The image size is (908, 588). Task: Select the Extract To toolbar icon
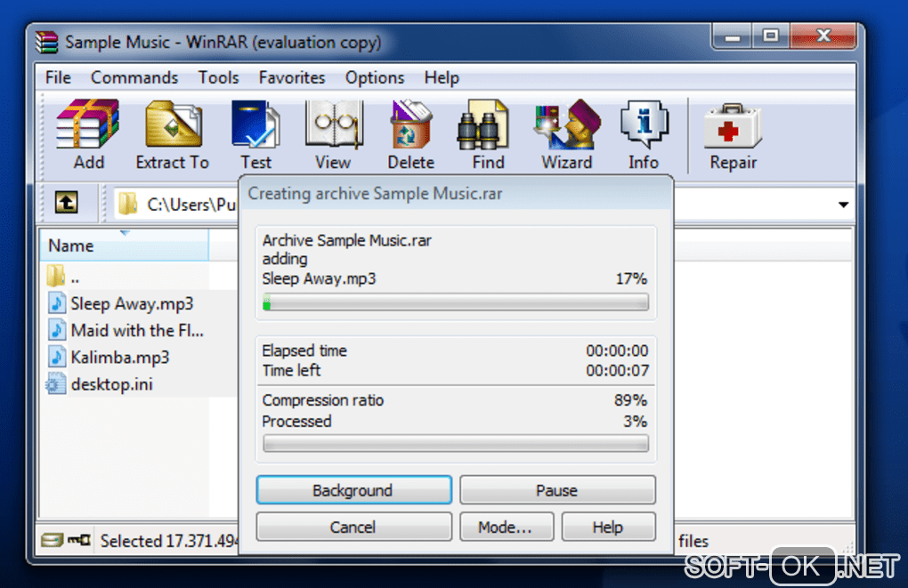point(174,124)
